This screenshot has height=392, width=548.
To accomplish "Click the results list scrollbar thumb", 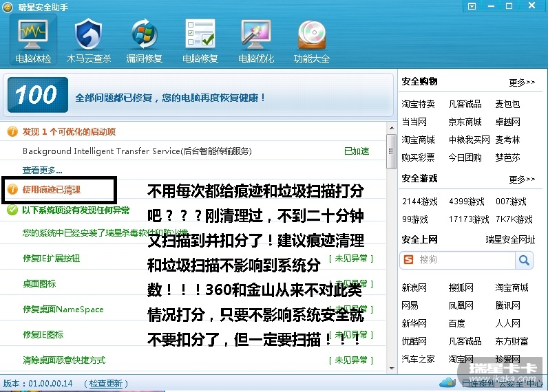I will pyautogui.click(x=391, y=151).
